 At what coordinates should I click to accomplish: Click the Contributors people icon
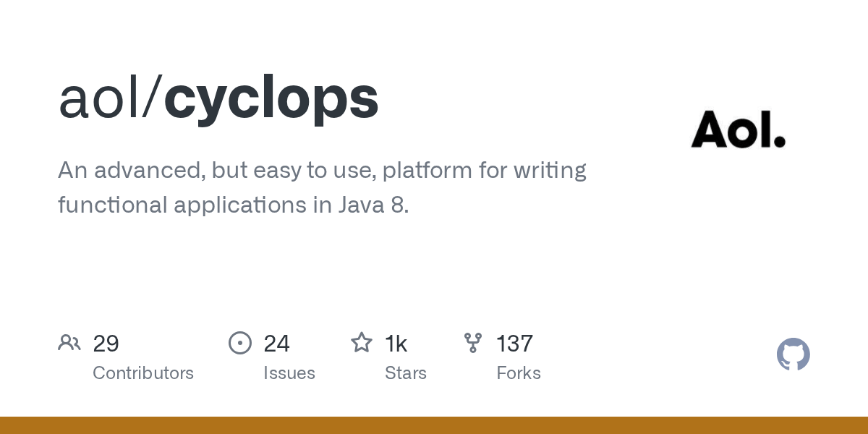click(x=69, y=343)
